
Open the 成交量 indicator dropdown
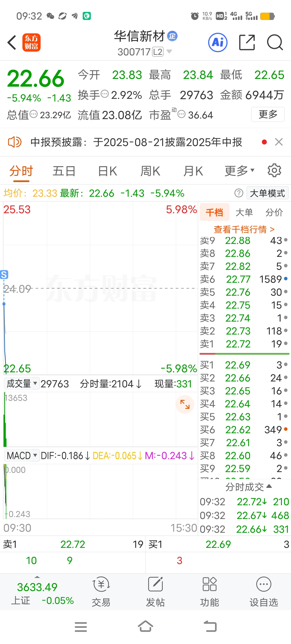[22, 383]
